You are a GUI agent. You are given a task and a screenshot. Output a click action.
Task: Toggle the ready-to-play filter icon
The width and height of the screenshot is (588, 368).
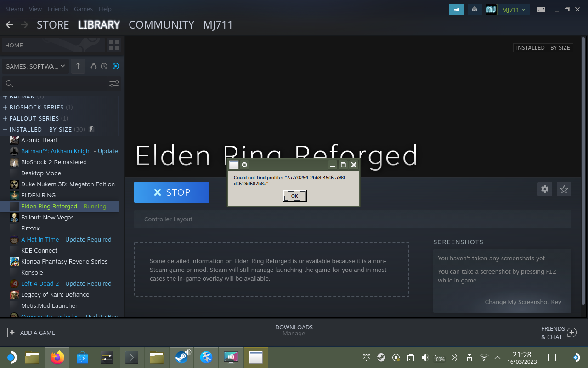click(116, 66)
